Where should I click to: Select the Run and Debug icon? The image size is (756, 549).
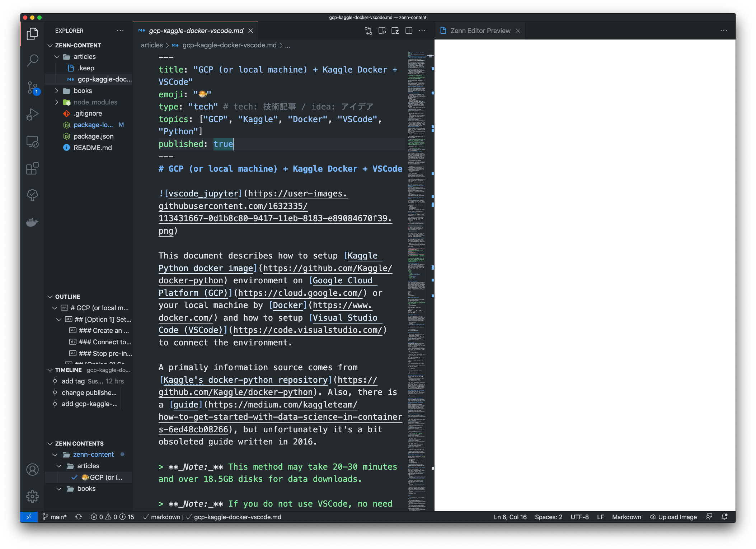[x=32, y=114]
